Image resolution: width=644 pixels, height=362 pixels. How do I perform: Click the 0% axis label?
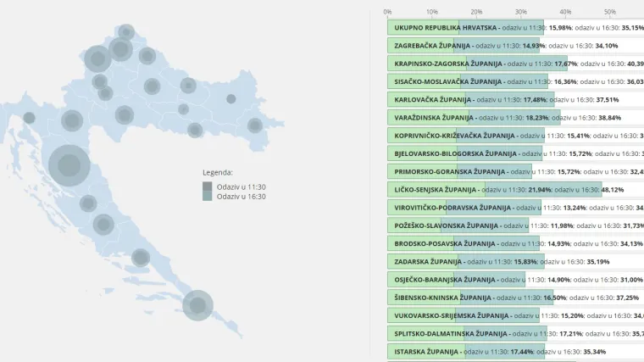(x=387, y=12)
